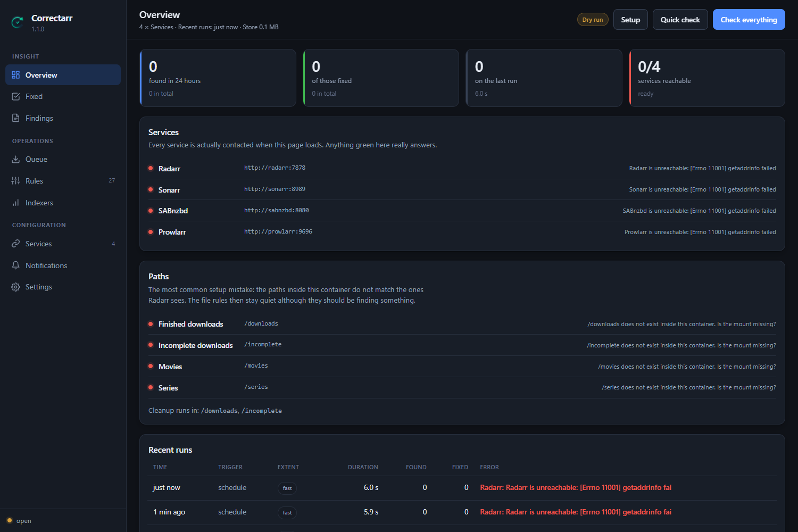The image size is (798, 532).
Task: Click the Rules count badge 27
Action: (112, 180)
